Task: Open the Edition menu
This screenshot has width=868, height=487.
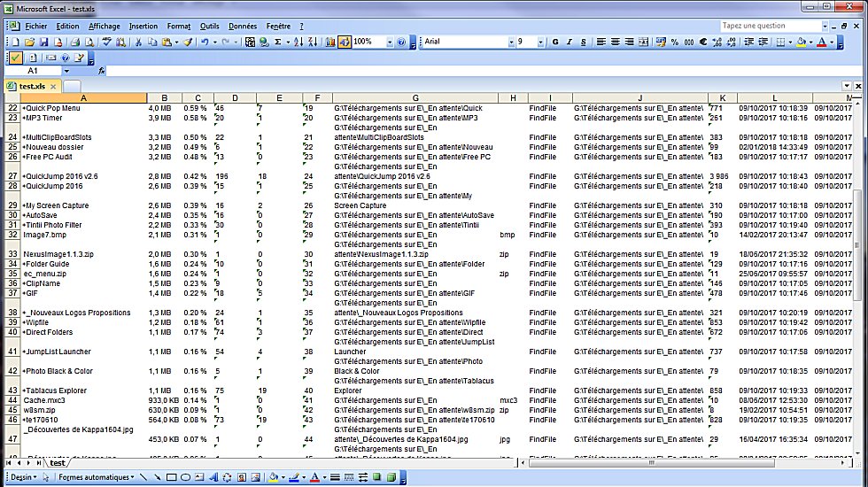Action: click(67, 26)
